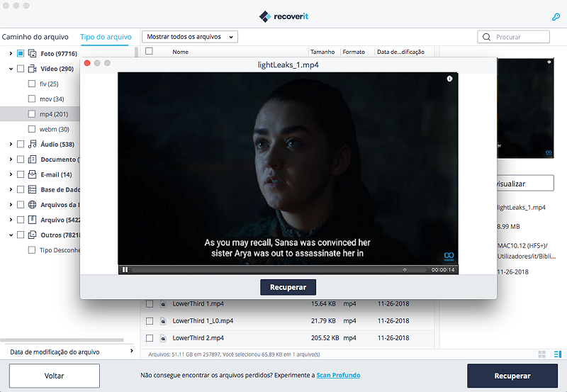
Task: Check the mov (34) checkbox
Action: pyautogui.click(x=32, y=99)
